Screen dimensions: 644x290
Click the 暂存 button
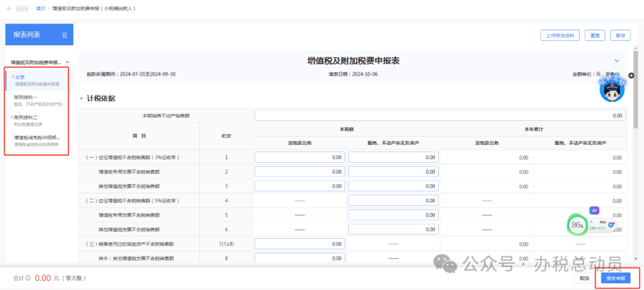point(620,35)
